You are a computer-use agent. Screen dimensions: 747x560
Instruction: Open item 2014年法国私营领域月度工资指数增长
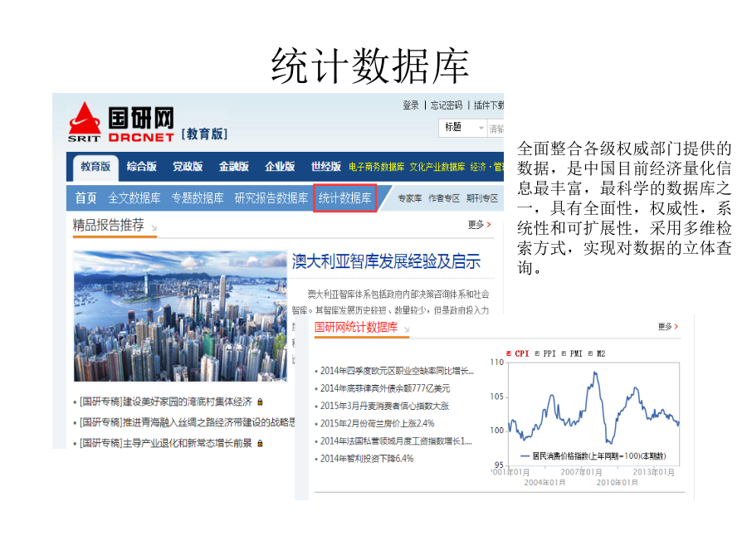pyautogui.click(x=396, y=441)
